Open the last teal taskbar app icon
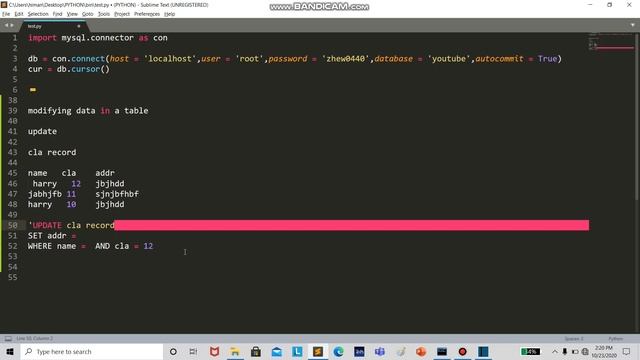 [x=483, y=351]
